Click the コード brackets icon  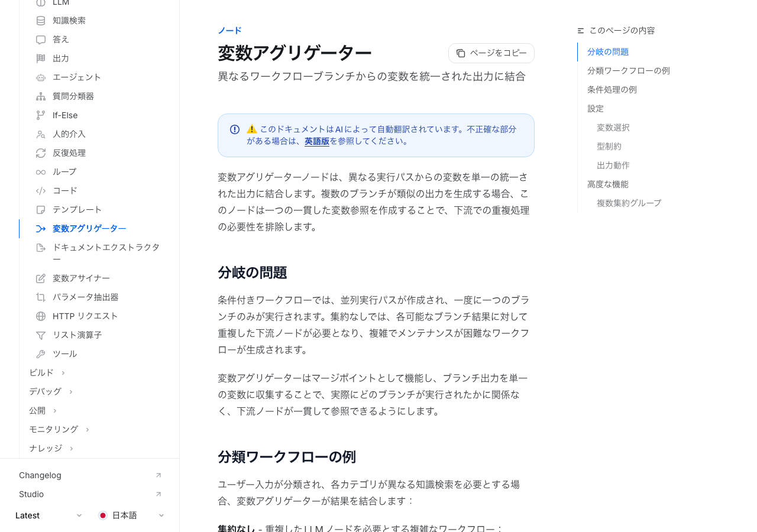pyautogui.click(x=41, y=191)
